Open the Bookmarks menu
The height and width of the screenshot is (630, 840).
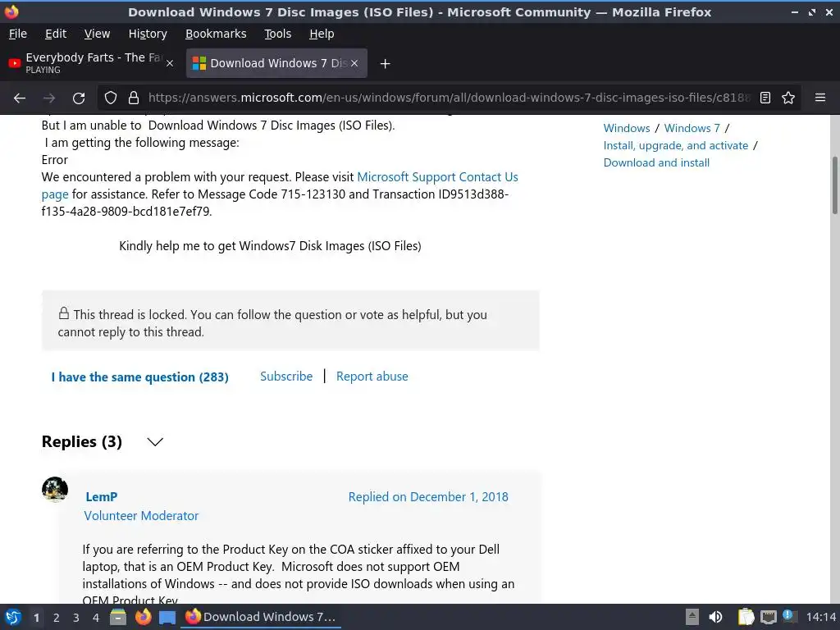pos(216,34)
